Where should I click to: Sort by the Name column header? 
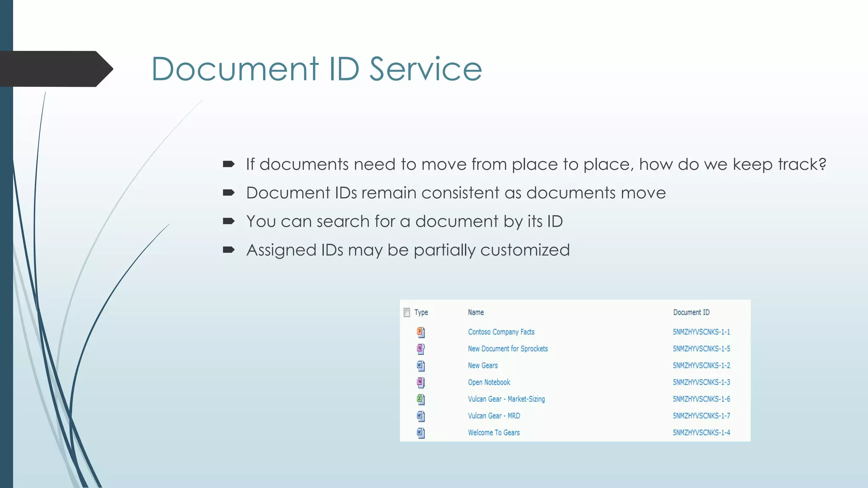(476, 312)
